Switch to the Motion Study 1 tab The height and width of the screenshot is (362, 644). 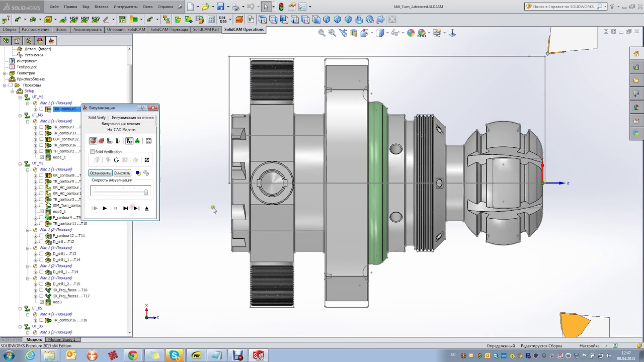(62, 339)
